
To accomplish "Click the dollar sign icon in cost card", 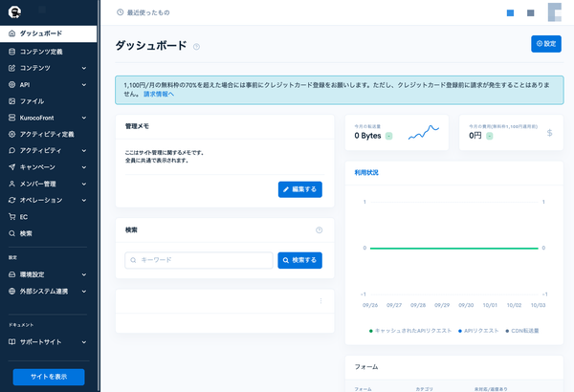I will [x=549, y=133].
